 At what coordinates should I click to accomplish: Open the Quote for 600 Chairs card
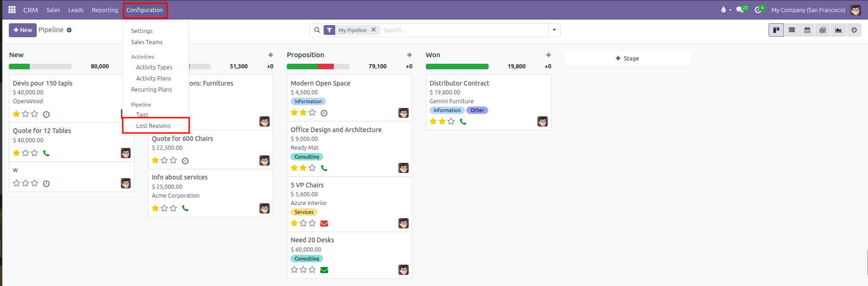click(211, 149)
